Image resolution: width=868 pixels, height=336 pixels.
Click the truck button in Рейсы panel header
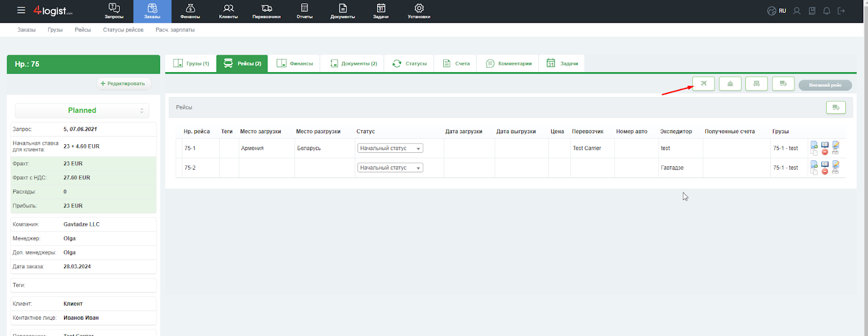pyautogui.click(x=835, y=107)
